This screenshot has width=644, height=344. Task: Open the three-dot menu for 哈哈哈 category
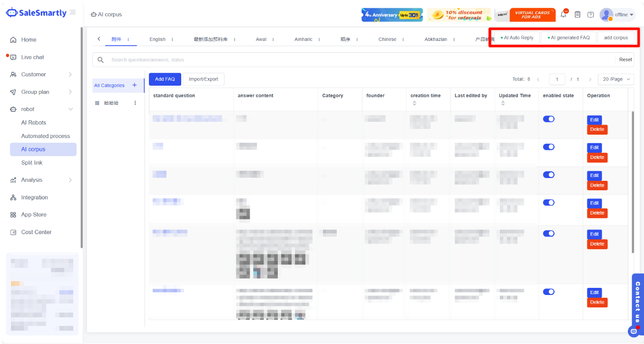tap(135, 103)
